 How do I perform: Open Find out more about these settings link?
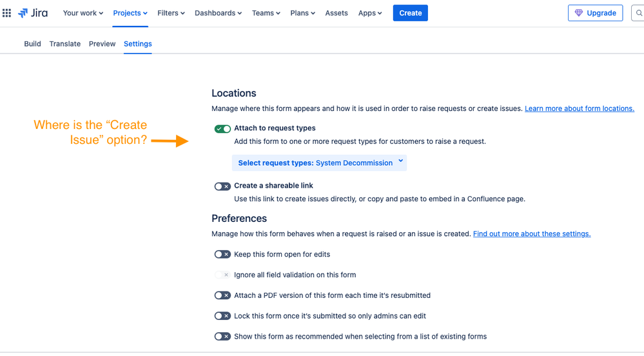(532, 233)
